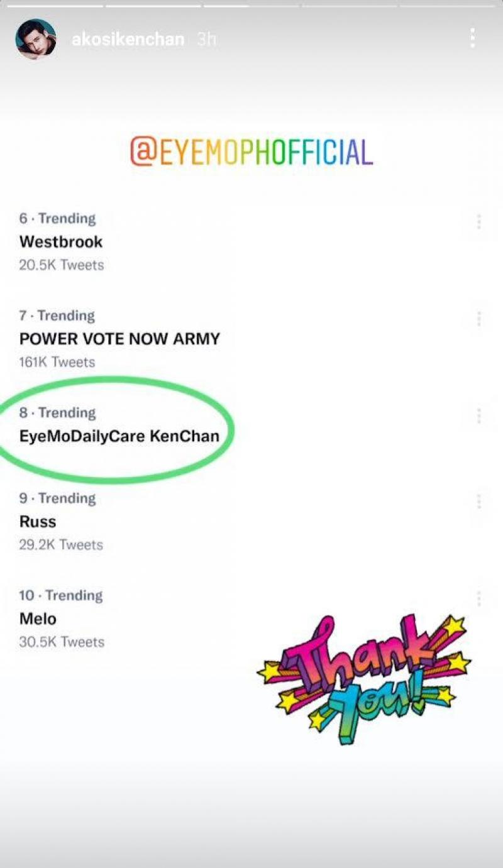The image size is (503, 868).
Task: Tap the 3h story timestamp
Action: pos(206,40)
